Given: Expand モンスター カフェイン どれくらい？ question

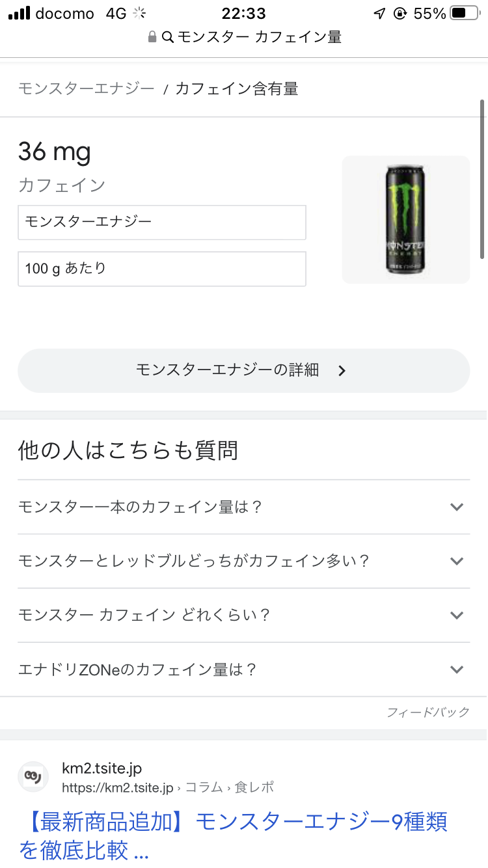Looking at the screenshot, I should [457, 615].
